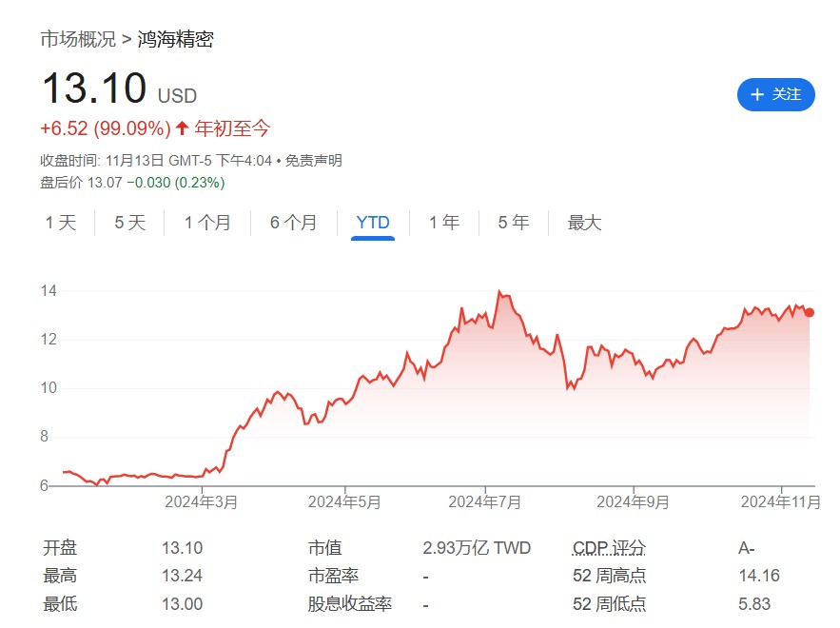Click the 52 周高点 value 14.16
The width and height of the screenshot is (840, 628).
click(759, 576)
